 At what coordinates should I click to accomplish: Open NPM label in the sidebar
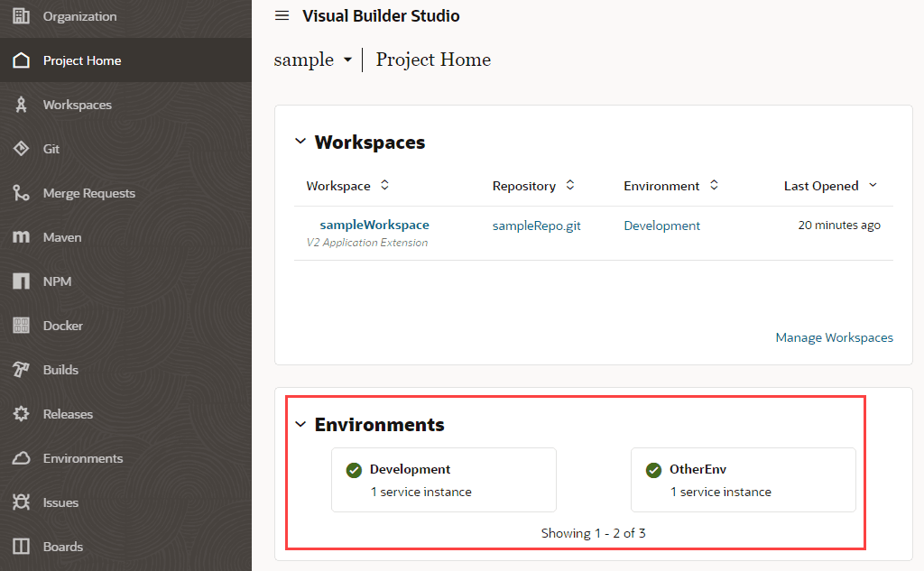coord(57,281)
